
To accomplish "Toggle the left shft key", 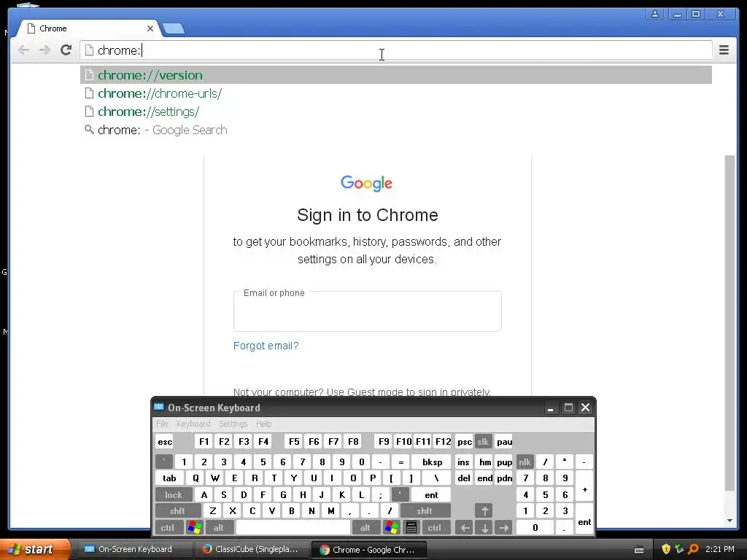I will [x=177, y=511].
